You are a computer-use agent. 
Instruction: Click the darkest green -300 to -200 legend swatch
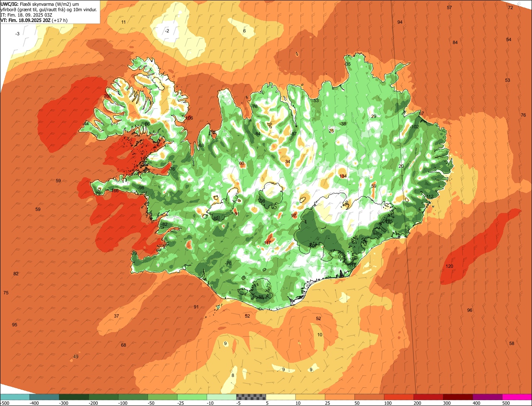tap(74, 397)
